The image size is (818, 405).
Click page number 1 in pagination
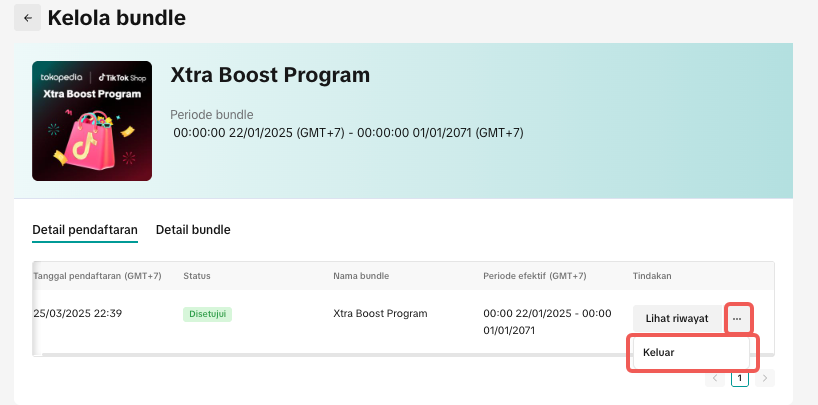click(739, 379)
